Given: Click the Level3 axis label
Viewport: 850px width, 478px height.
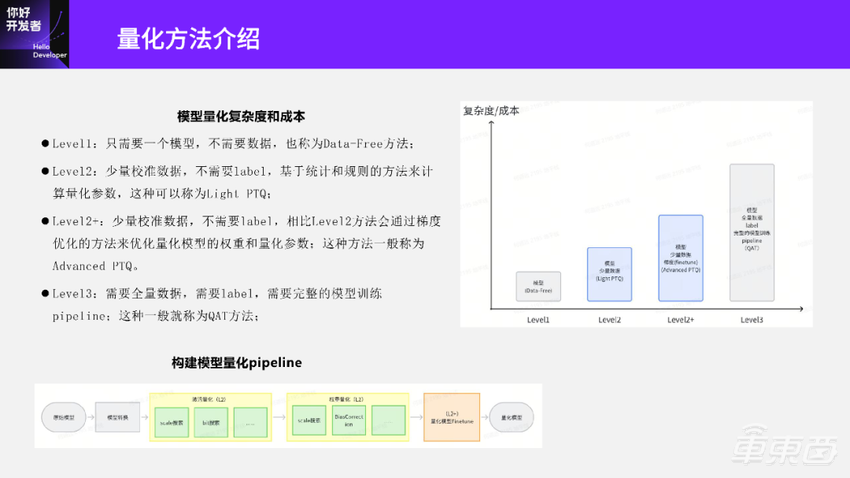Looking at the screenshot, I should [752, 319].
